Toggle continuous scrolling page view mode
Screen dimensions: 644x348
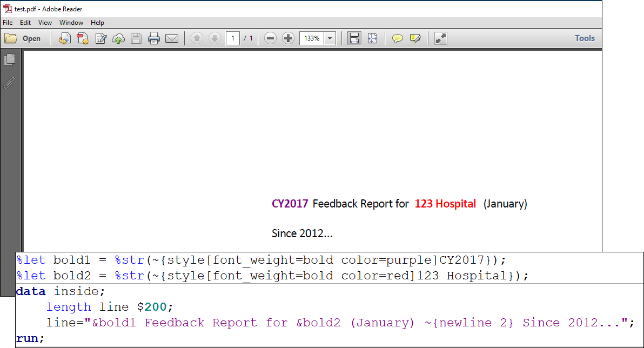pyautogui.click(x=354, y=38)
